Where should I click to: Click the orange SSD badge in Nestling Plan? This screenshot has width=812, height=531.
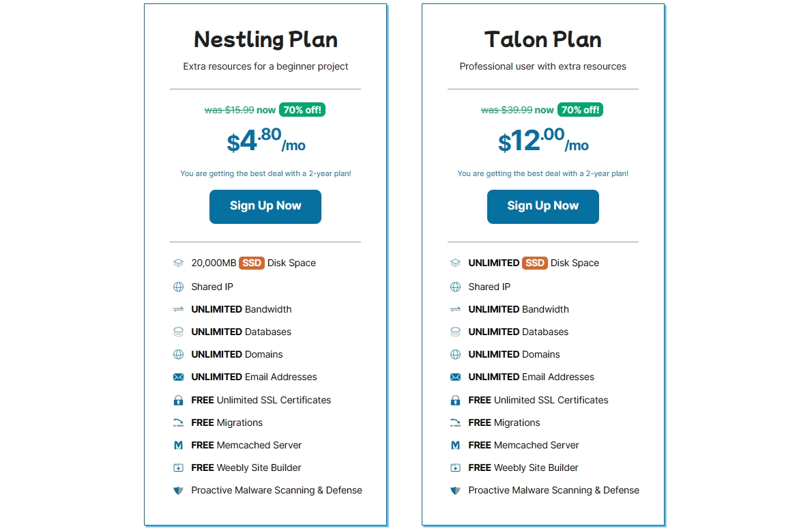[x=251, y=263]
